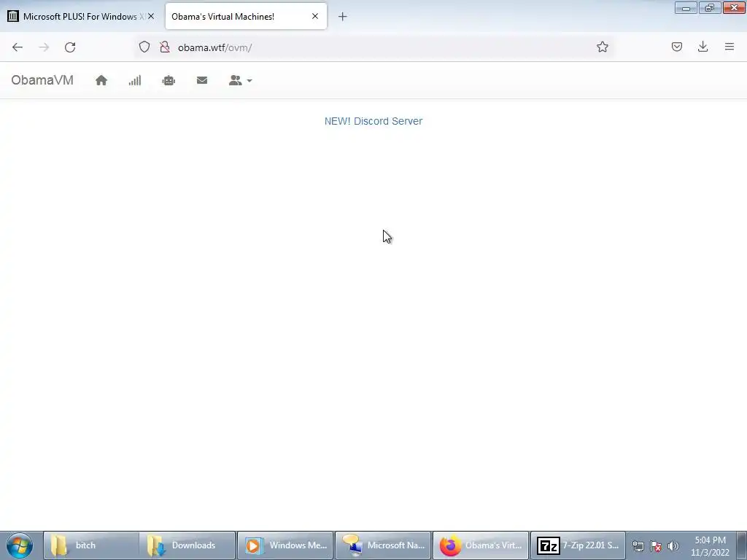Screen dimensions: 747x560
Task: Click the Show desktop strip
Action: 741,545
